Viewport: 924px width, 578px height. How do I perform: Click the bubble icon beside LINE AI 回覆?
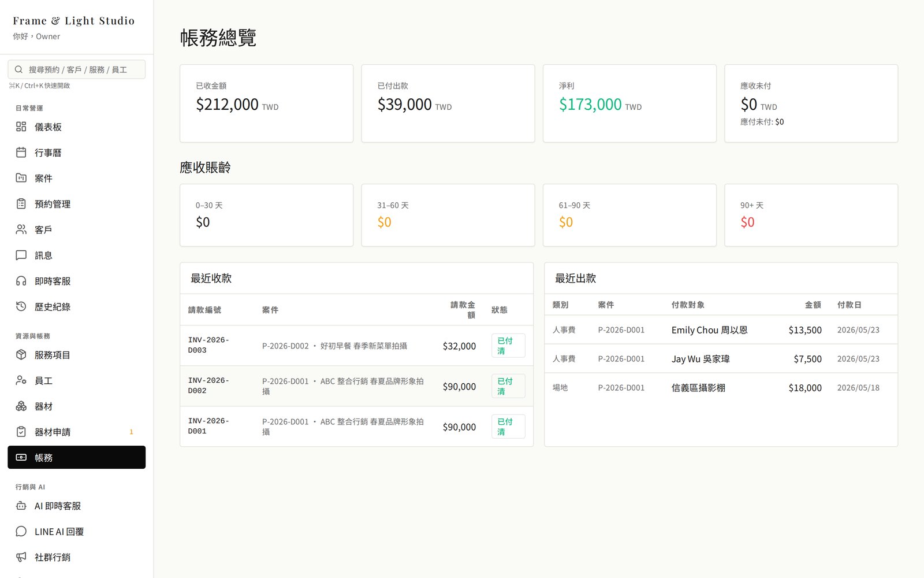[21, 531]
